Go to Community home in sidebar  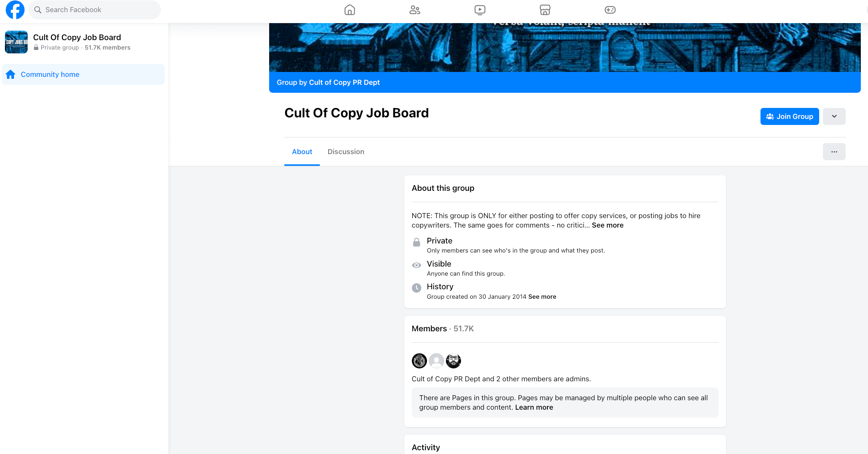(x=50, y=75)
